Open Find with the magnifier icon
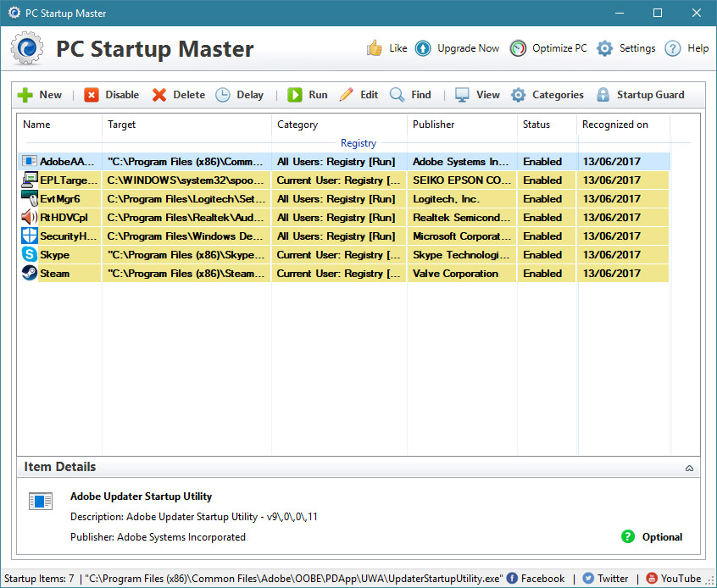 tap(397, 95)
